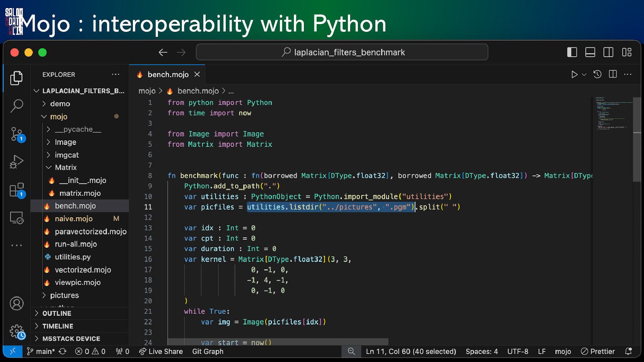Open Remote Explorer view icon
The width and height of the screenshot is (644, 362).
point(17,218)
